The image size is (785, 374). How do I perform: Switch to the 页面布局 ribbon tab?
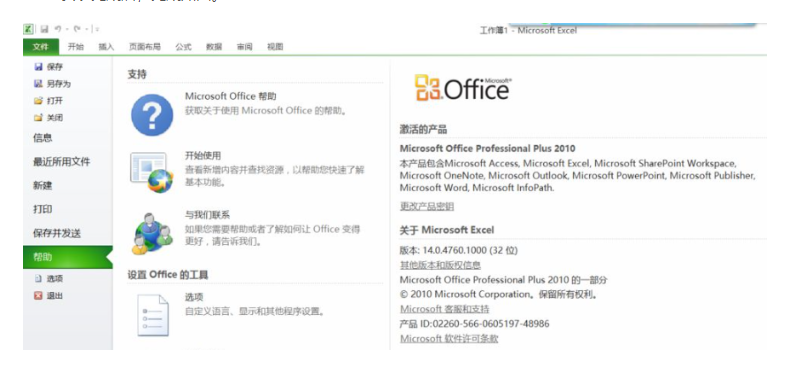tap(145, 47)
